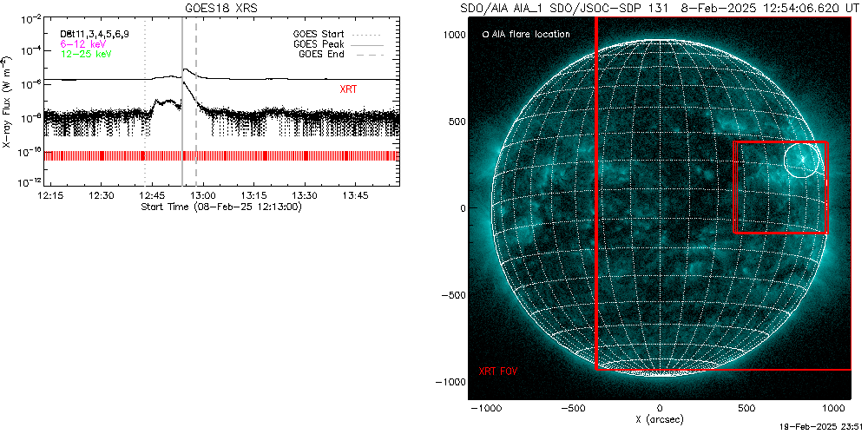
Task: Click the 13:45 time tick label
Action: [x=354, y=195]
